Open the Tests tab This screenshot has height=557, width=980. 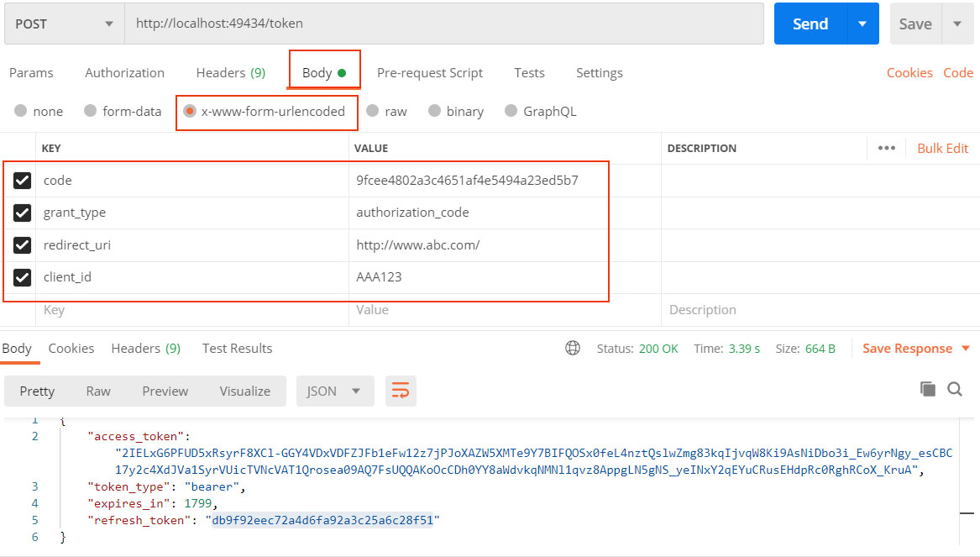coord(529,72)
